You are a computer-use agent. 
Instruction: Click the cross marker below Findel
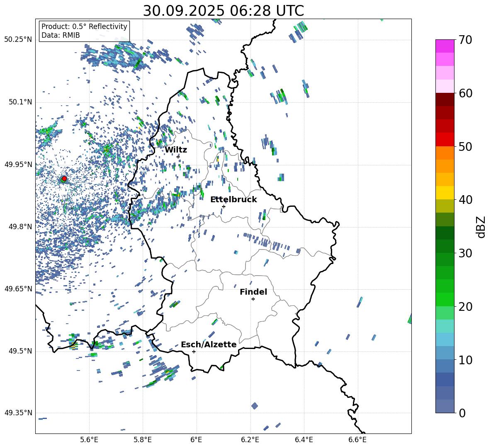tap(253, 299)
